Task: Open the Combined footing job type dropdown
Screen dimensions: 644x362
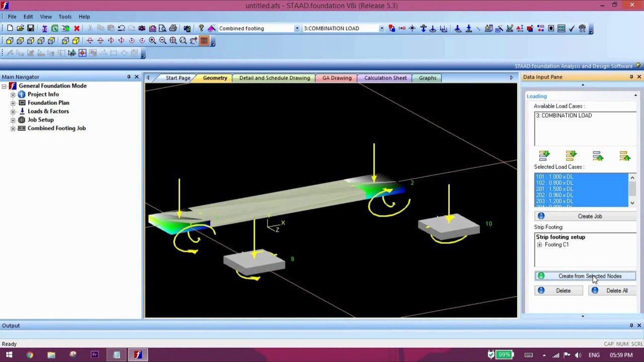Action: click(x=297, y=29)
